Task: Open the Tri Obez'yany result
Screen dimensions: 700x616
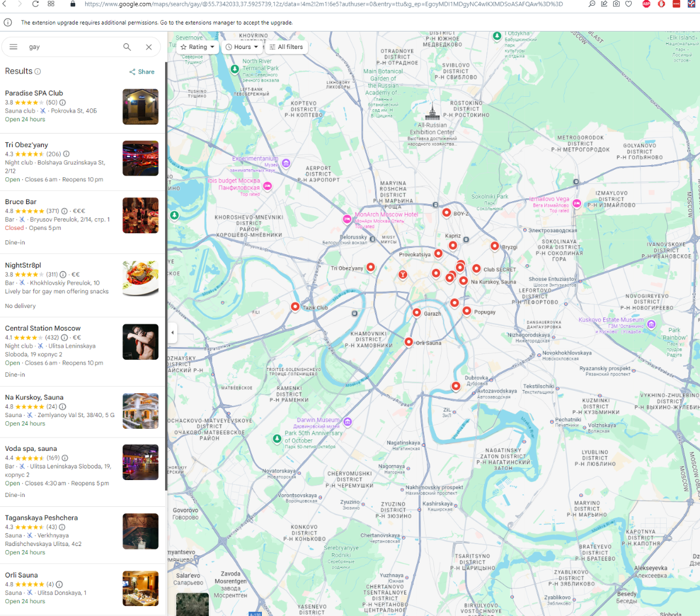Action: point(83,162)
